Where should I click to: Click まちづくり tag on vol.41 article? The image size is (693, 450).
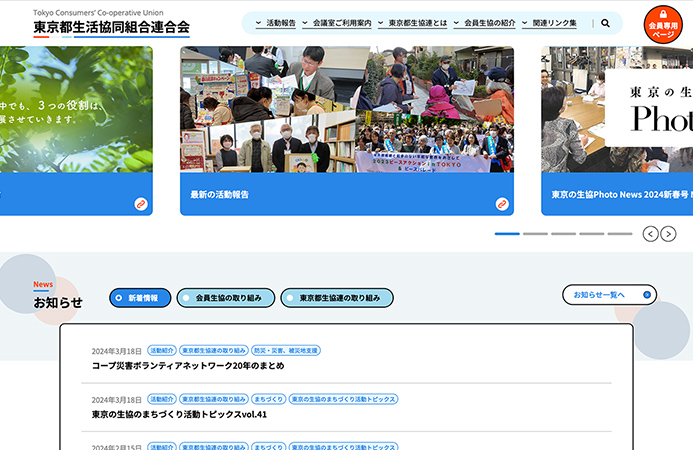pyautogui.click(x=269, y=399)
